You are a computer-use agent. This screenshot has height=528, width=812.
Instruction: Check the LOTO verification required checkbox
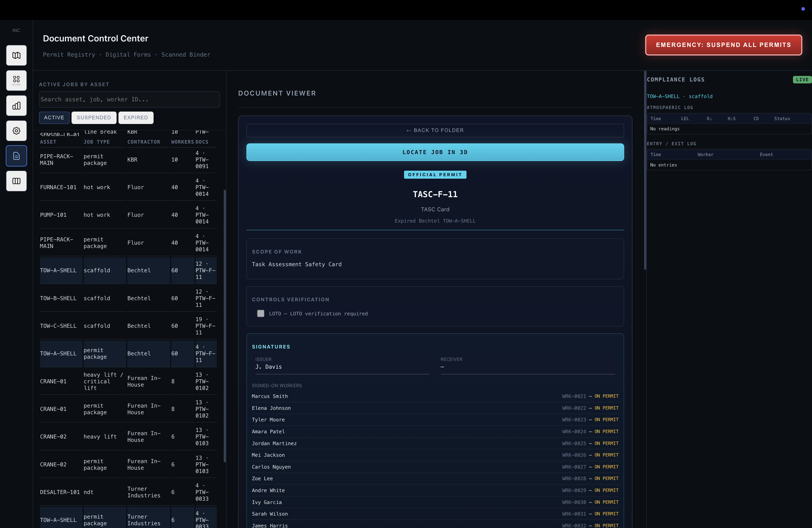pos(261,313)
